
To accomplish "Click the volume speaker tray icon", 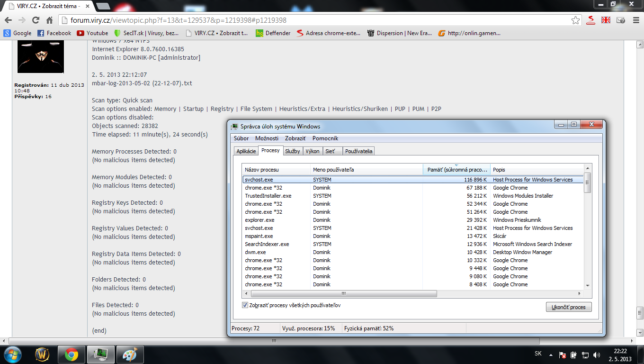I will point(597,355).
